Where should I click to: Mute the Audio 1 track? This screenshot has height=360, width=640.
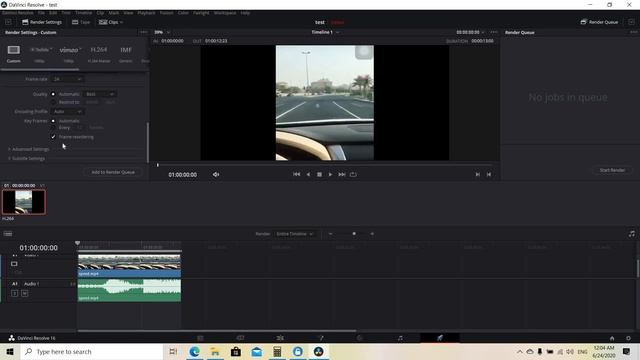(x=24, y=293)
